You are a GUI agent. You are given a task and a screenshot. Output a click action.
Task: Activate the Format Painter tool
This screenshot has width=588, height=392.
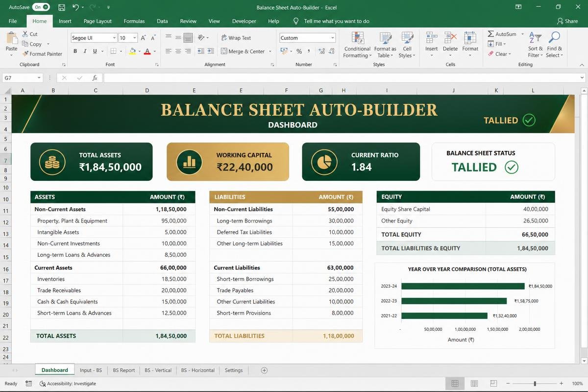42,54
